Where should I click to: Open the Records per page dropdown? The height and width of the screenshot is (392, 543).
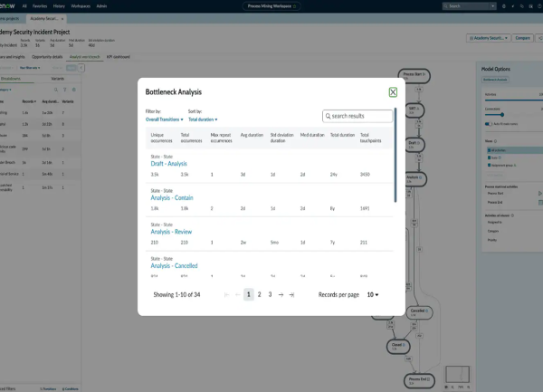point(373,295)
